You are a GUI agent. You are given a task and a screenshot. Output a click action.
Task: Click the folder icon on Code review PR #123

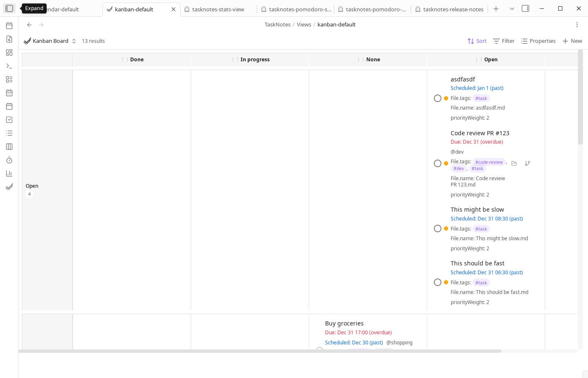click(514, 163)
